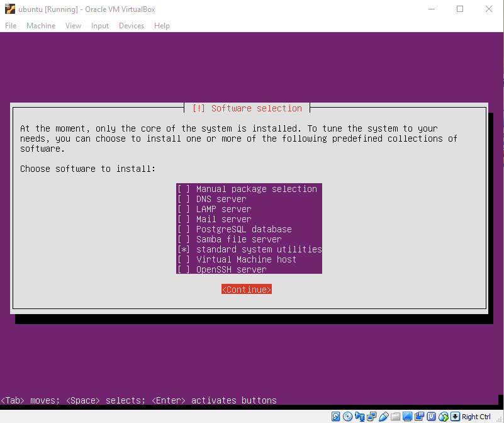Screen dimensions: 504x423
Task: Click the window resize grip in status bar
Action: [500, 419]
